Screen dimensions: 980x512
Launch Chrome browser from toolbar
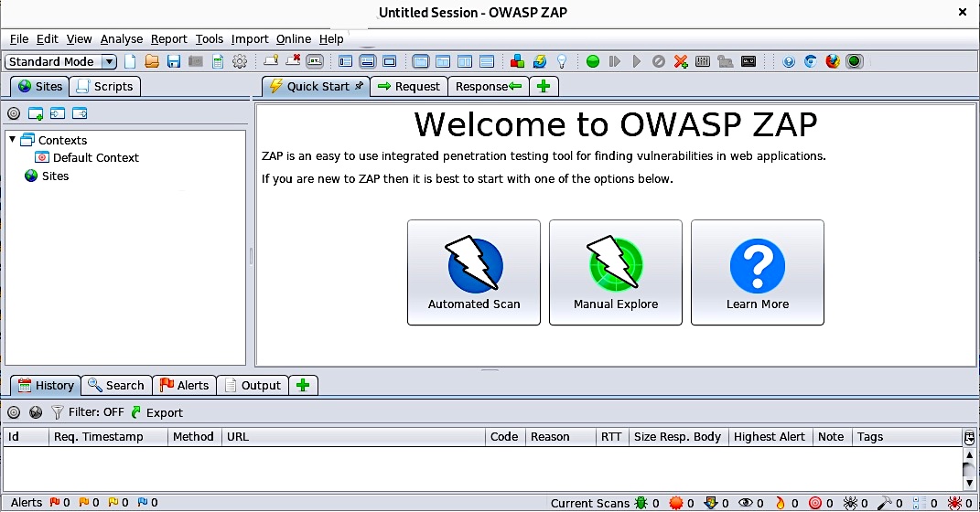(x=811, y=61)
